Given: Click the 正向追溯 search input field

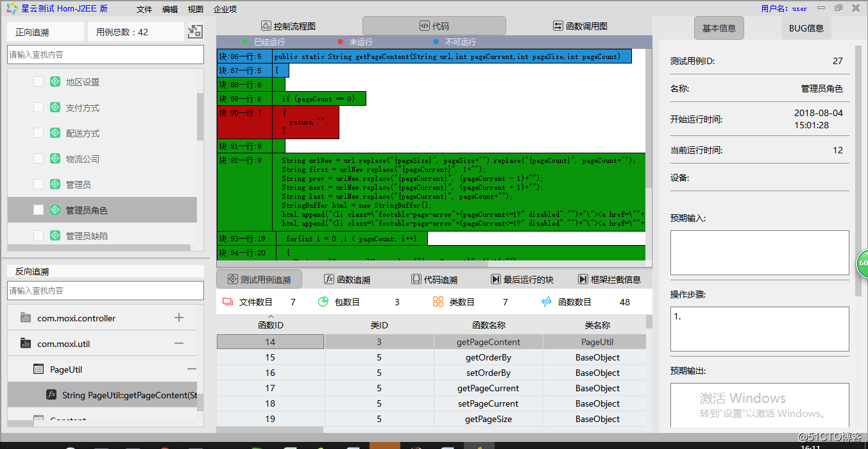Looking at the screenshot, I should tap(105, 55).
